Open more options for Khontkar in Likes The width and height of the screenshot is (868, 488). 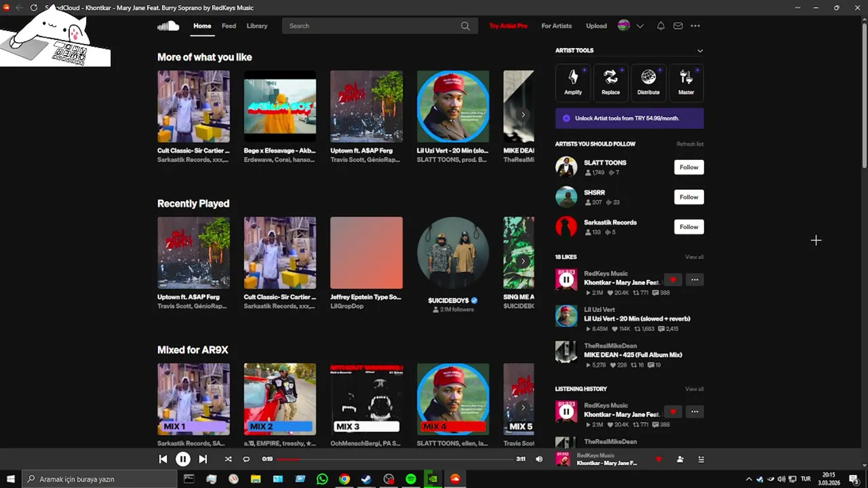tap(694, 279)
